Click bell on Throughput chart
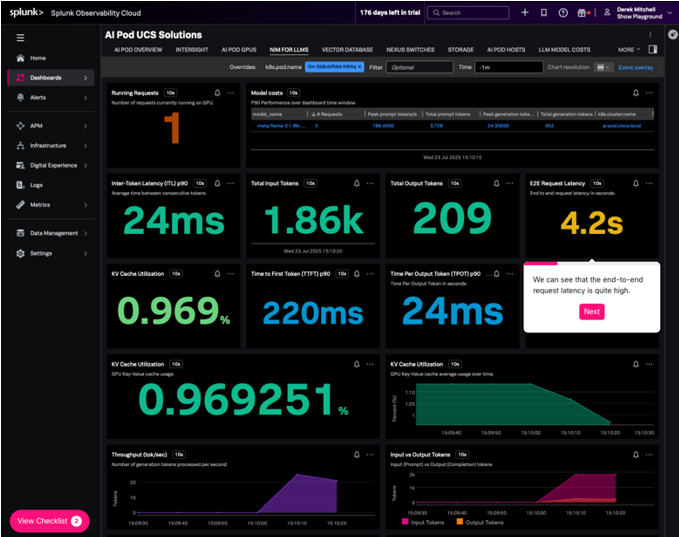Viewport: 679px width, 537px height. [356, 454]
